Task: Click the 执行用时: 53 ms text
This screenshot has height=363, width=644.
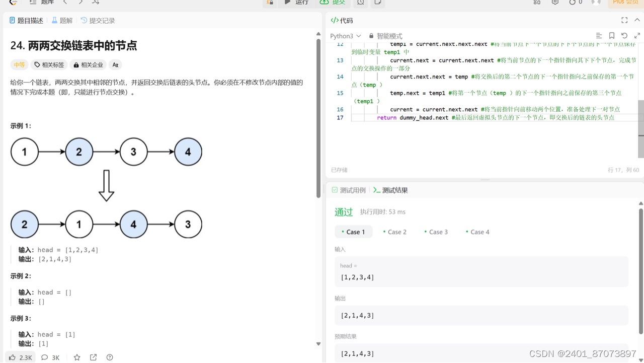Action: point(383,212)
